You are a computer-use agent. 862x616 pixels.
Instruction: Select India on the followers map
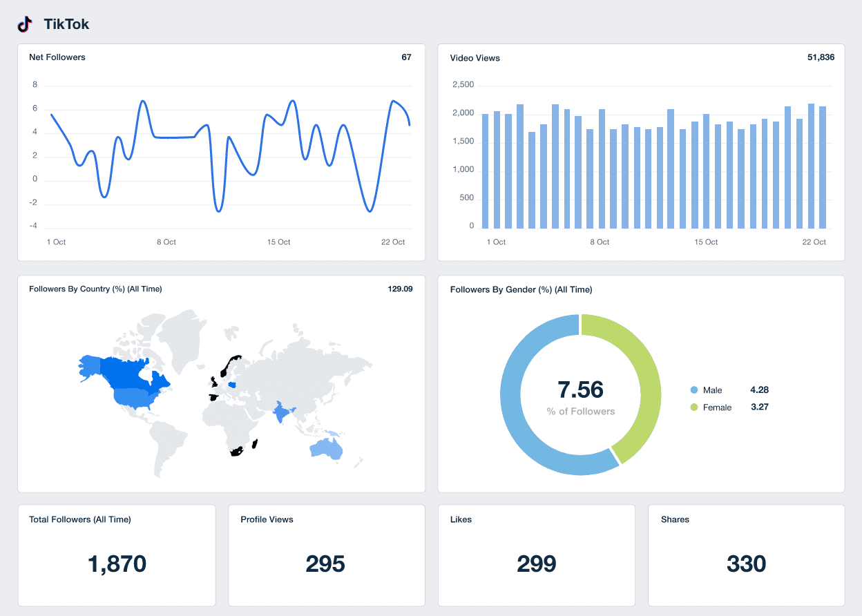point(282,411)
